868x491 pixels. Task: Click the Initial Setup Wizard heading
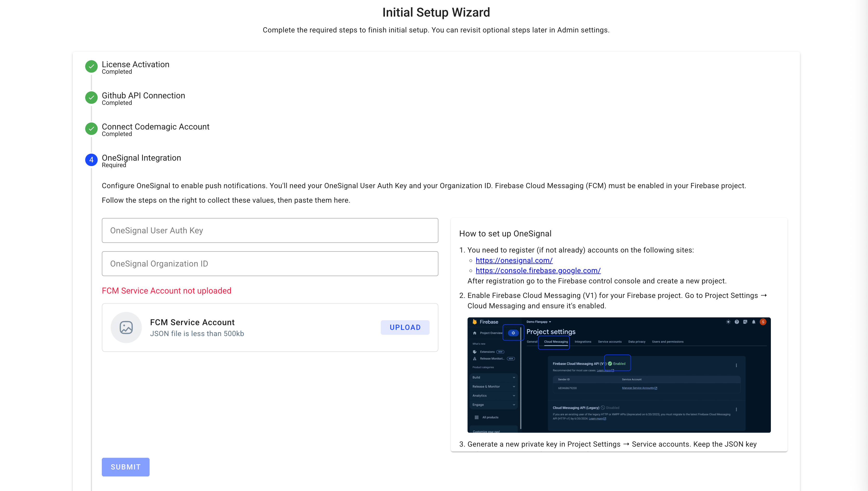click(x=436, y=12)
